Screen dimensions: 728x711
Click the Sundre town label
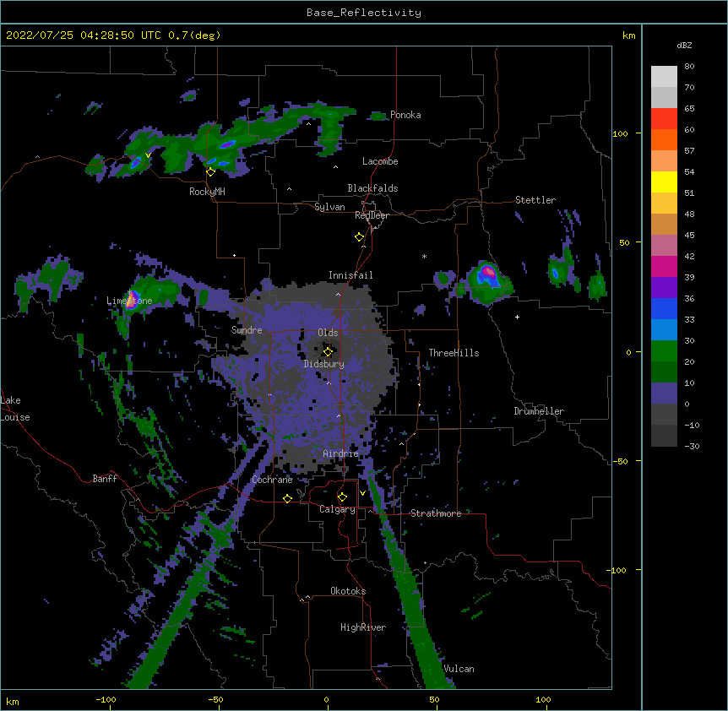(247, 330)
